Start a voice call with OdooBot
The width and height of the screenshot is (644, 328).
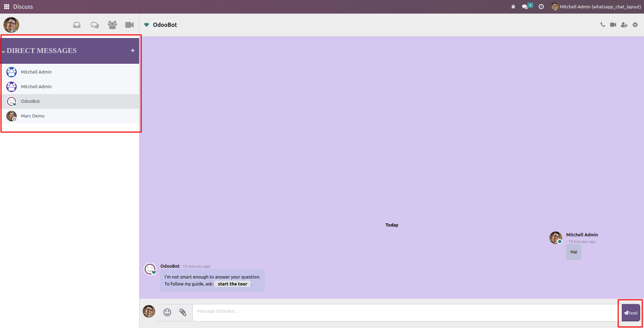point(603,25)
